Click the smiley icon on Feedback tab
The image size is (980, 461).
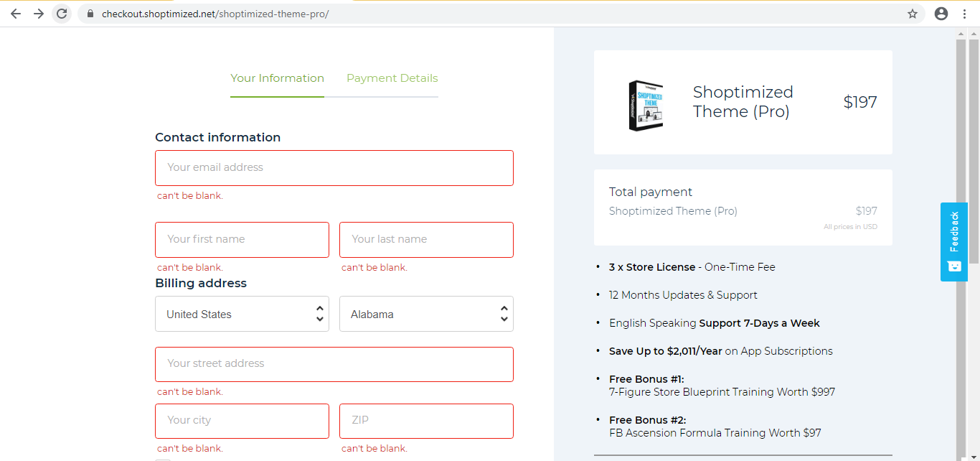[x=954, y=266]
